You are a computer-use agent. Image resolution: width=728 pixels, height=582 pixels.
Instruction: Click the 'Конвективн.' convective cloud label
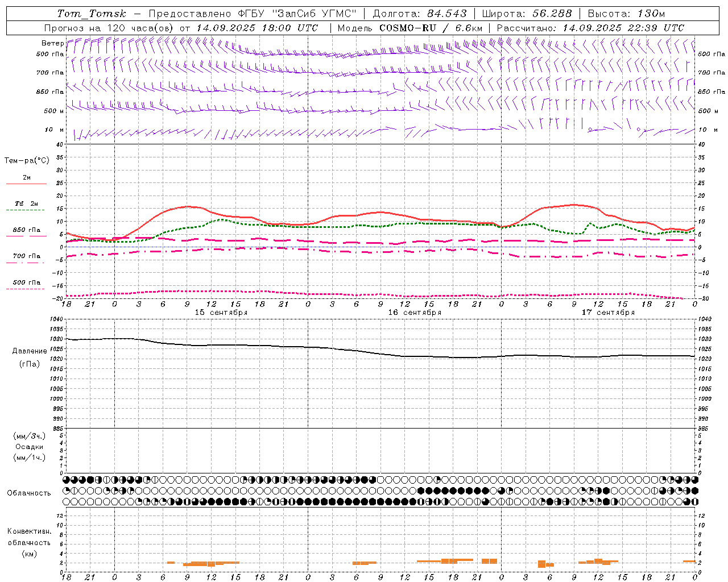click(29, 531)
